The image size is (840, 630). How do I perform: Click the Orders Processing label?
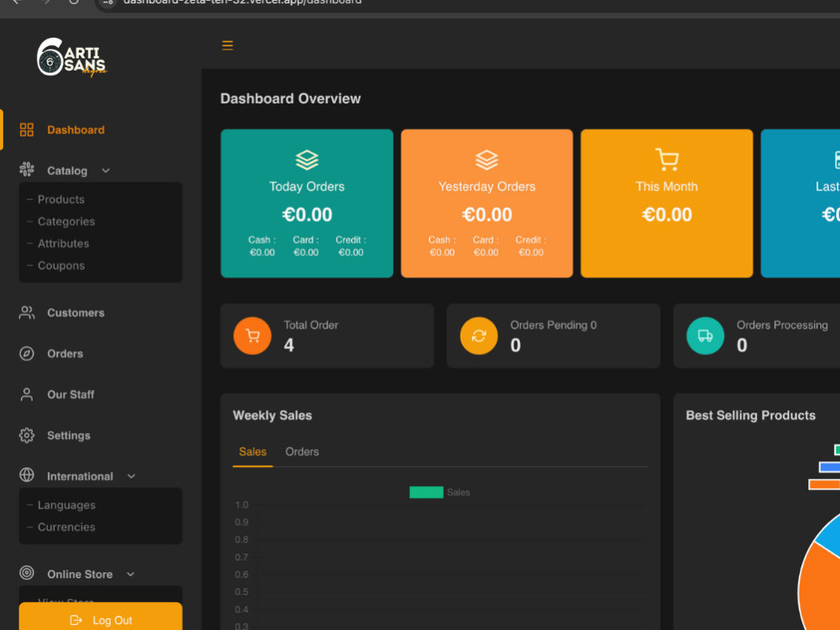pos(781,324)
